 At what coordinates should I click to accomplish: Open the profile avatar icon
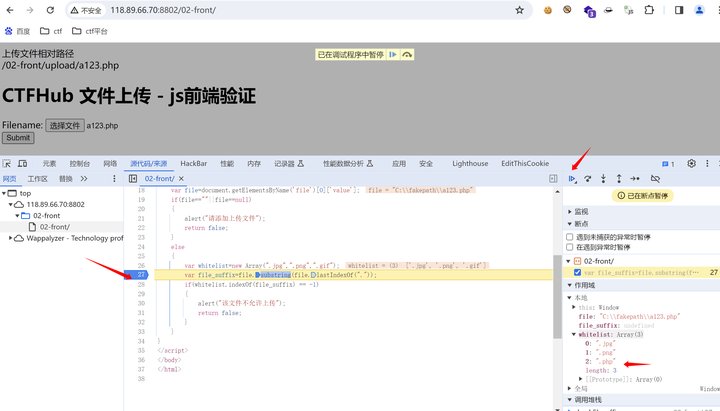click(x=699, y=10)
